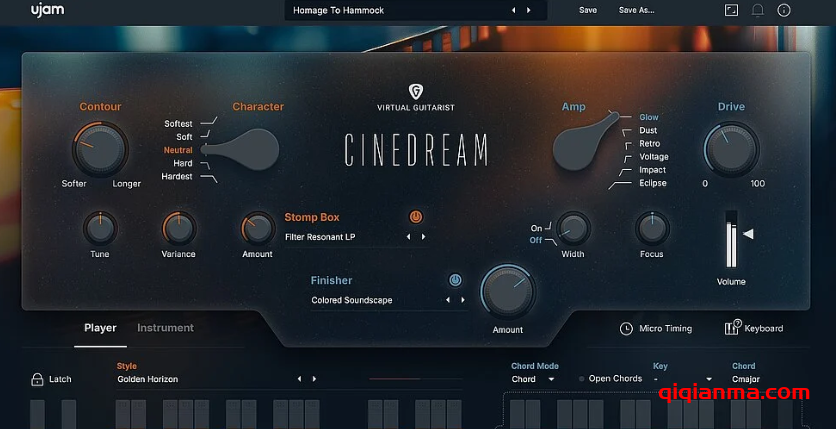
Task: Toggle window resize icon in header
Action: pyautogui.click(x=732, y=10)
